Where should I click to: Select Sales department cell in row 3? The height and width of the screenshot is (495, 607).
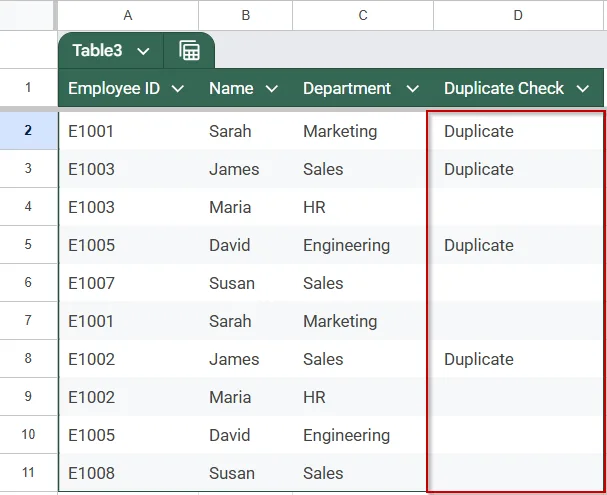click(363, 169)
